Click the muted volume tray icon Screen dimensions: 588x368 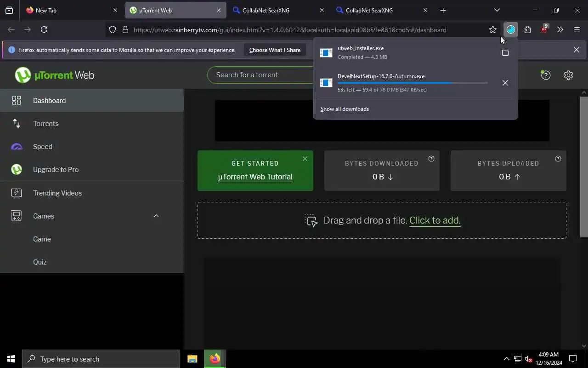pos(528,359)
